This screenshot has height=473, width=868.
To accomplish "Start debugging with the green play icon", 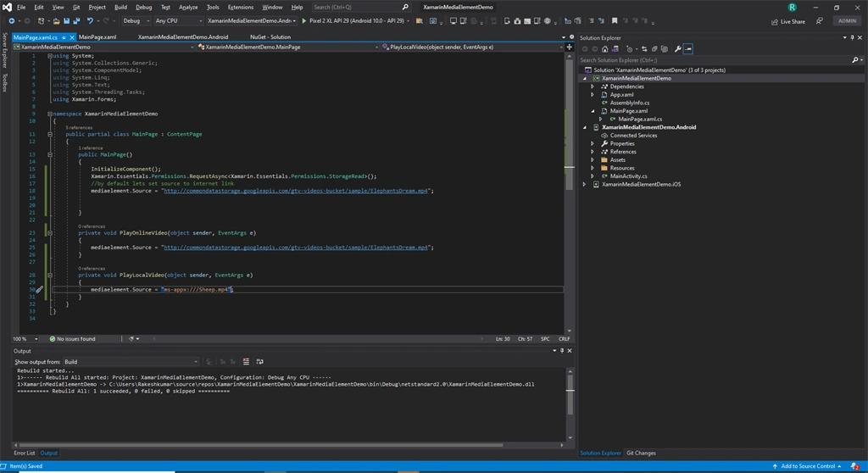I will click(x=304, y=21).
